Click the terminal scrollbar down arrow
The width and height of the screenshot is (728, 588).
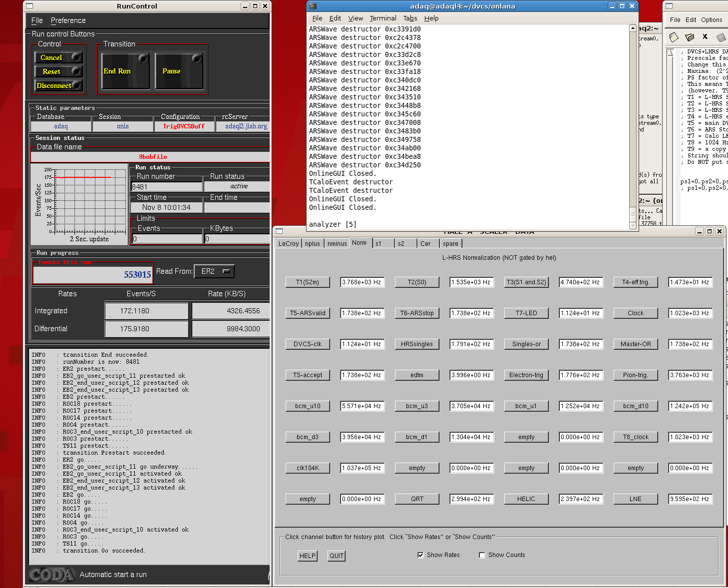click(633, 225)
